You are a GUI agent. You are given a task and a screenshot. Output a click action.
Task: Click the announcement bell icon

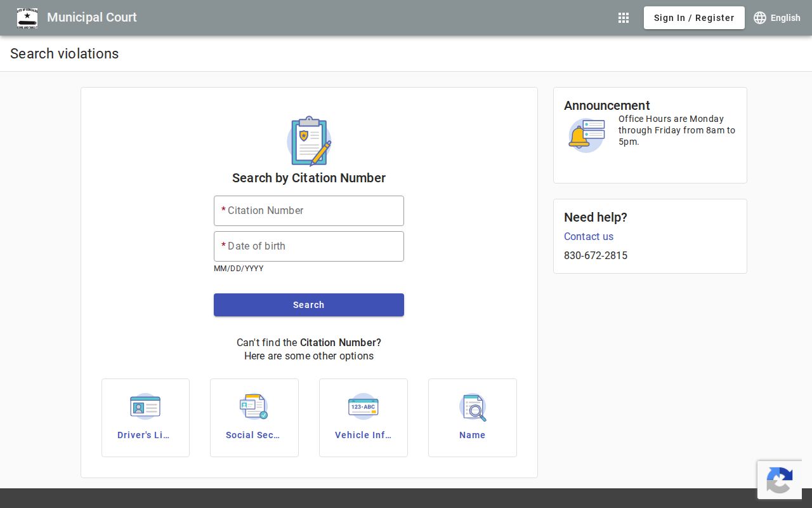point(587,135)
